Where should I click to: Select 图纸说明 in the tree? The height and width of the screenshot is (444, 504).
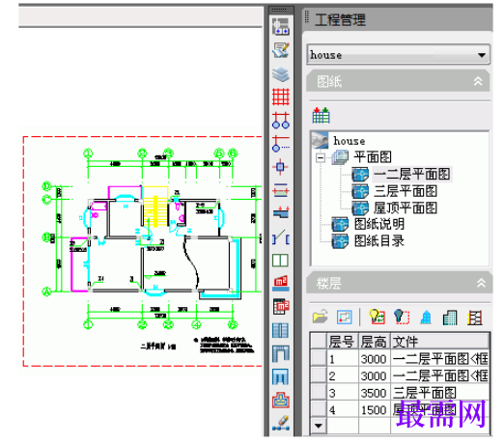point(379,224)
